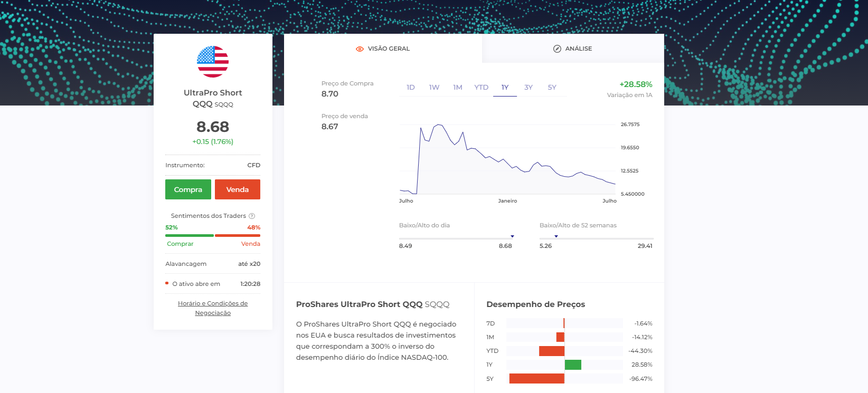The height and width of the screenshot is (393, 868).
Task: Click the Desempenho de Preços heading
Action: (536, 304)
